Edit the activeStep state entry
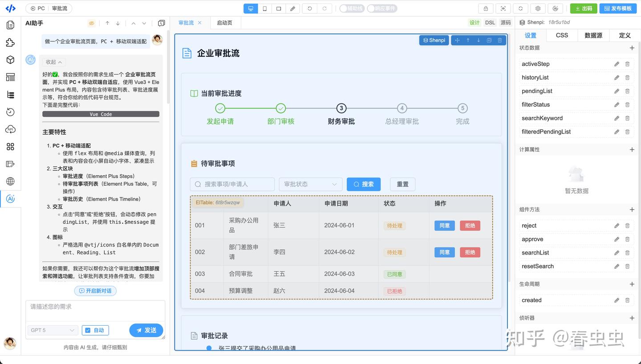This screenshot has width=641, height=364. [x=617, y=64]
